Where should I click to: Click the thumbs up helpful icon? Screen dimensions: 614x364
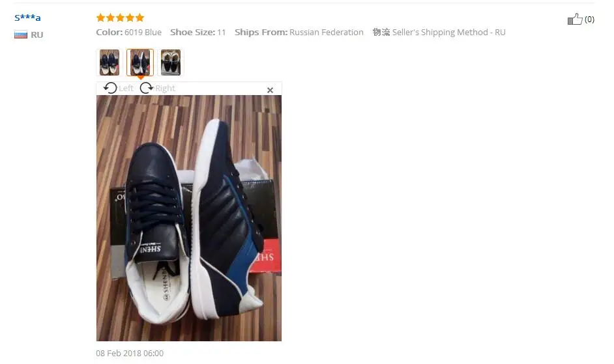pos(575,19)
